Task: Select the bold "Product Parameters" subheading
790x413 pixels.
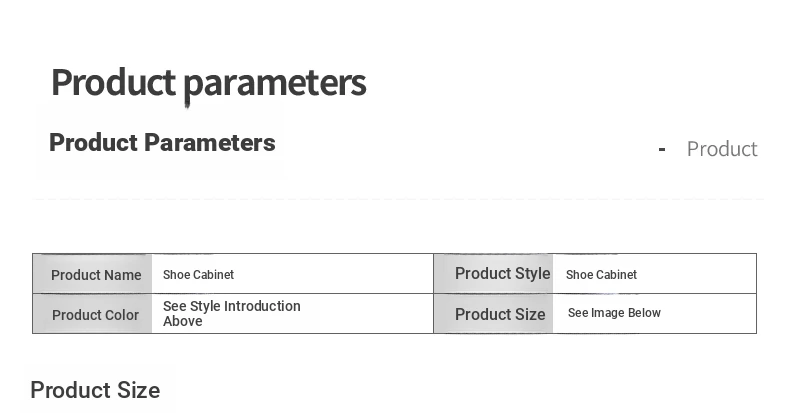Action: tap(162, 143)
